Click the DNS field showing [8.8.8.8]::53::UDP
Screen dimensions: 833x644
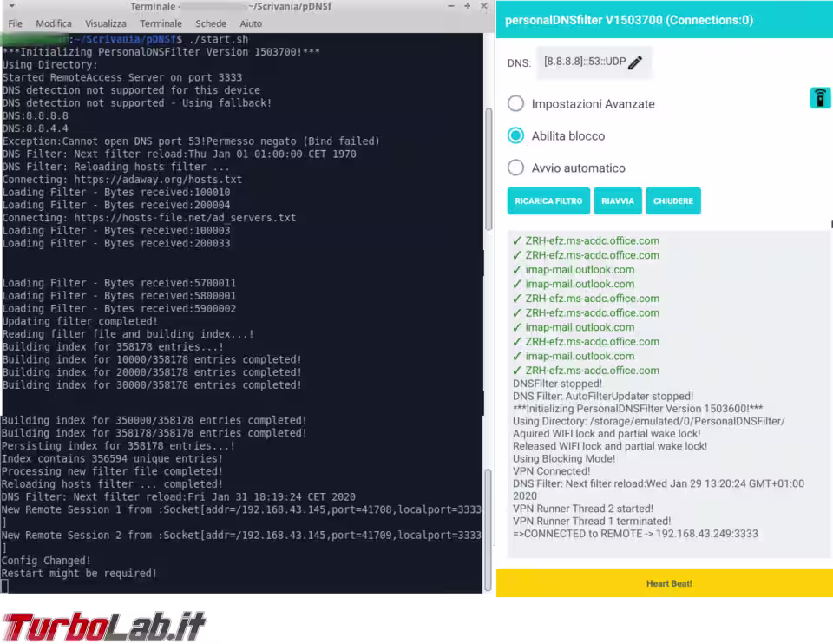pyautogui.click(x=594, y=62)
